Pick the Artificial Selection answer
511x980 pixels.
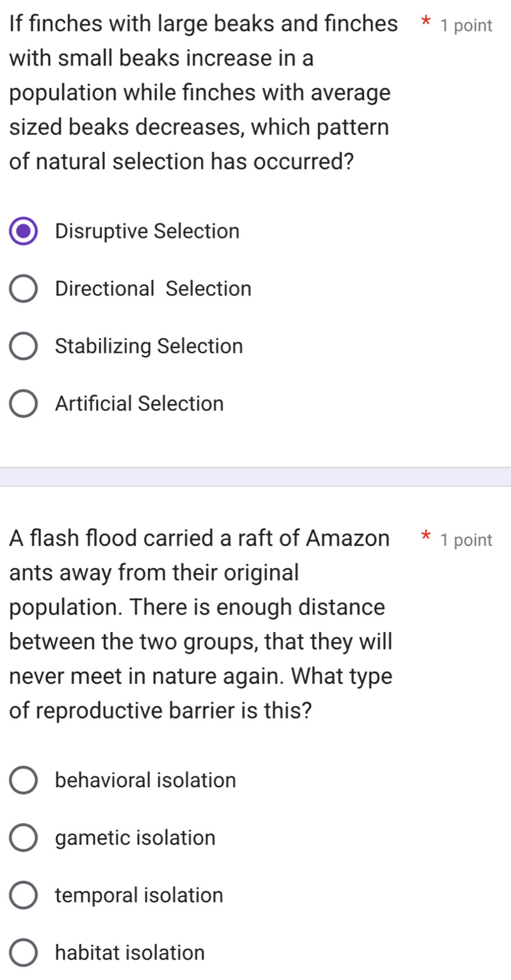[23, 404]
